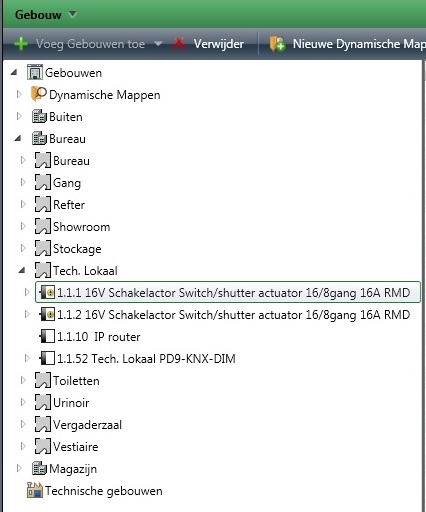The image size is (426, 512).
Task: Click the Dynamische Mappen search folder icon
Action: pos(39,94)
